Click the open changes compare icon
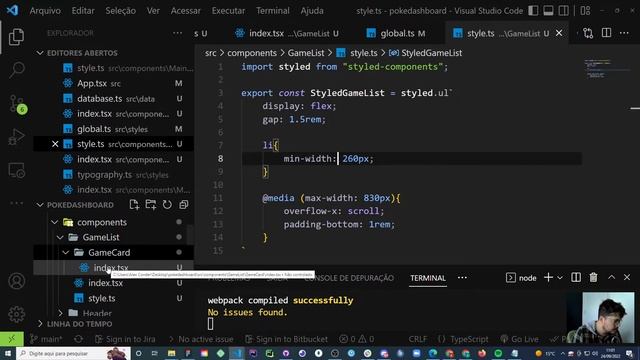Screen dimensions: 640x360 588,33
